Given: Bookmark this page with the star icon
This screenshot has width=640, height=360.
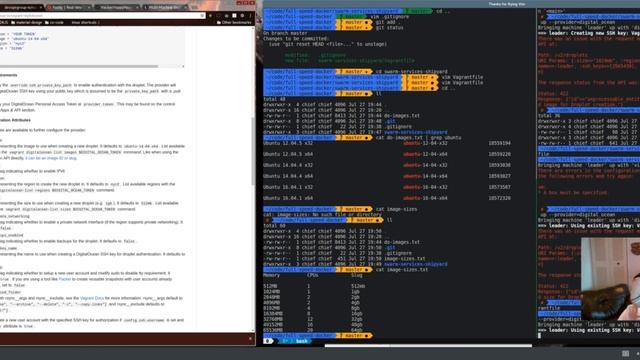Looking at the screenshot, I should (x=202, y=16).
